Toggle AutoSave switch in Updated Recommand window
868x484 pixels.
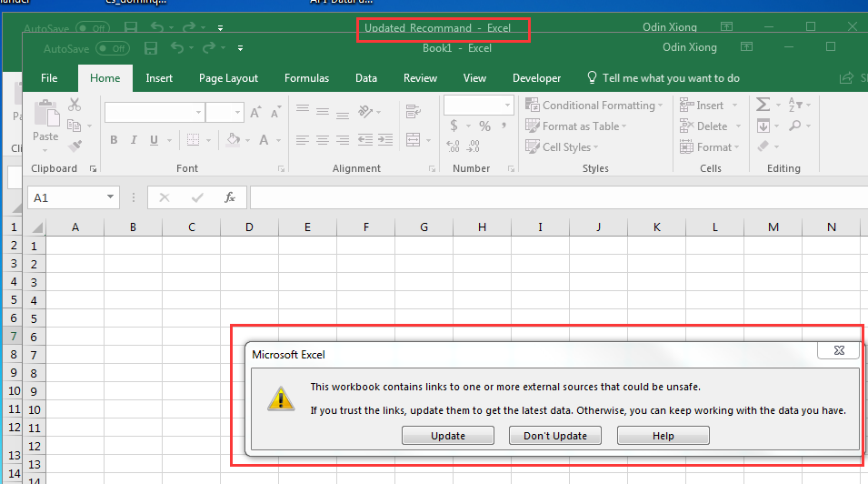93,27
